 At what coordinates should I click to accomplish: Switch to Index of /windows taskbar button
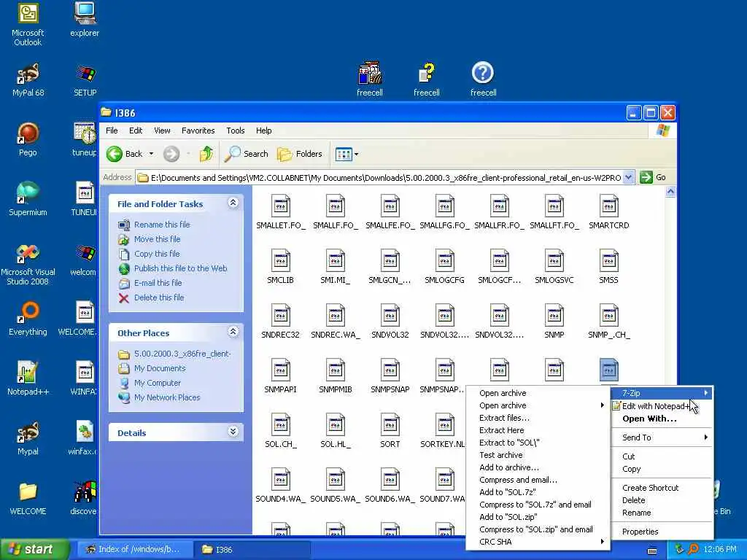point(135,550)
